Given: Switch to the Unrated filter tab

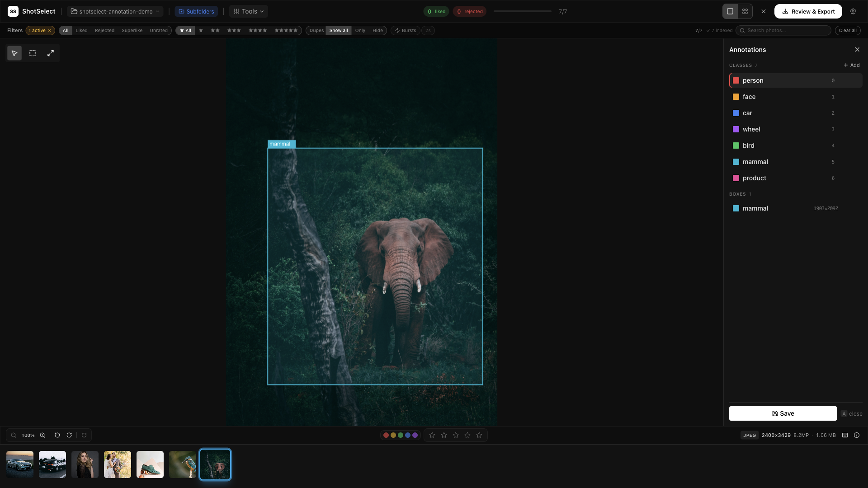Looking at the screenshot, I should [x=159, y=30].
